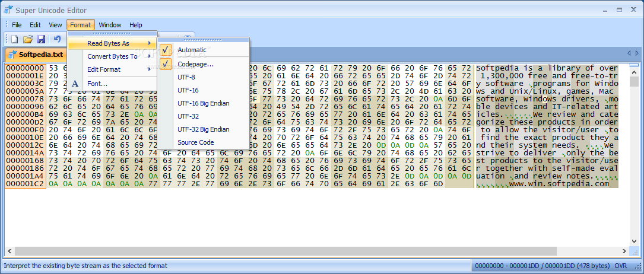The width and height of the screenshot is (644, 274).
Task: Expand the Edit Format submenu arrow
Action: [150, 69]
